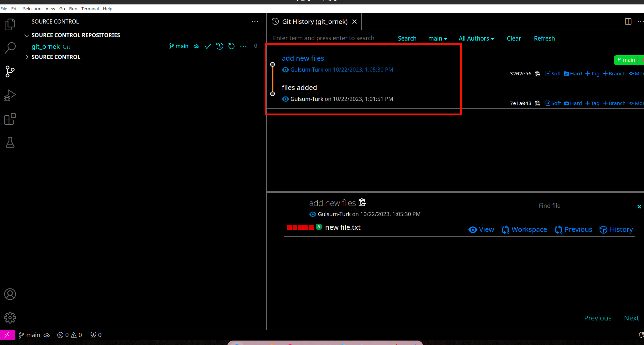Viewport: 644px width, 345px height.
Task: Click the view history clock icon for git_ornek
Action: pos(220,46)
